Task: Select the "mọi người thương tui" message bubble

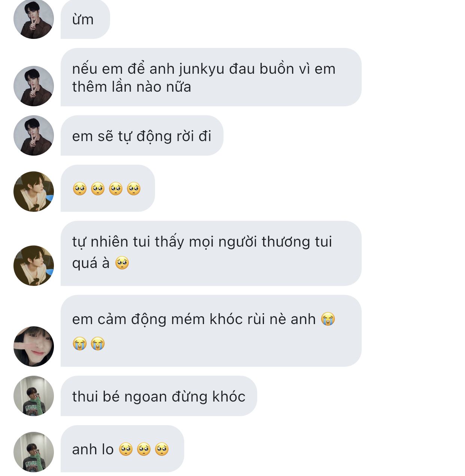Action: [x=211, y=253]
